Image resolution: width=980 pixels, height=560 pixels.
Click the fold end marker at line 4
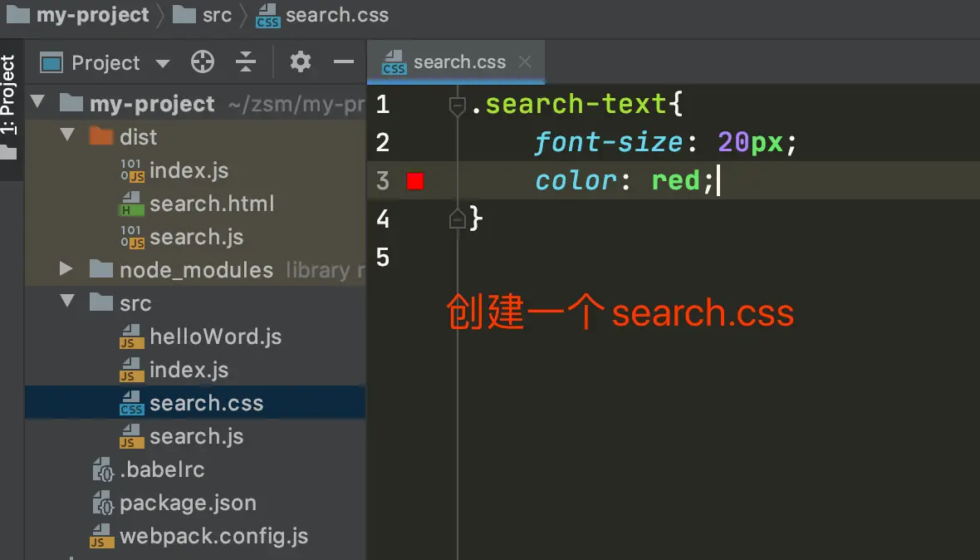click(458, 219)
